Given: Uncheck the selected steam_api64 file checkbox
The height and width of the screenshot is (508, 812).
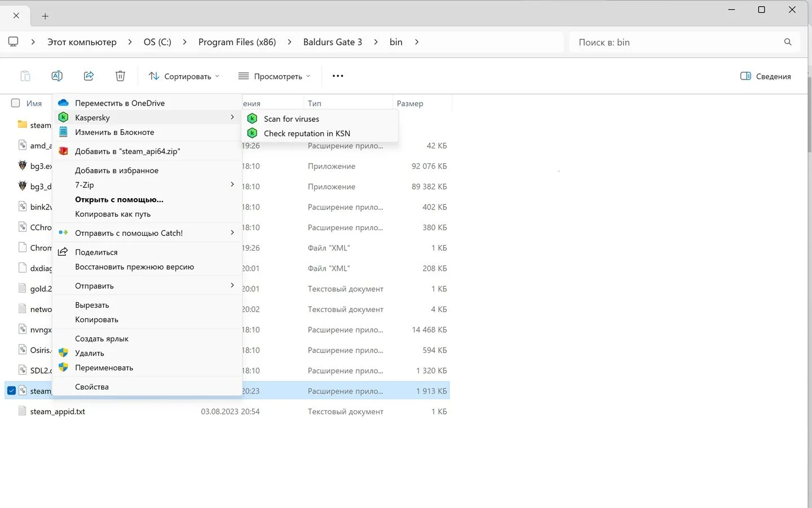Looking at the screenshot, I should (x=11, y=391).
